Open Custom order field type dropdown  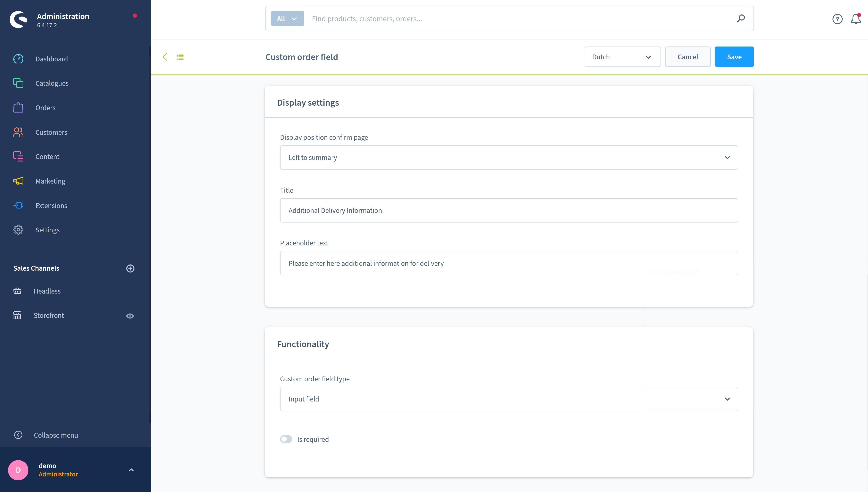509,399
